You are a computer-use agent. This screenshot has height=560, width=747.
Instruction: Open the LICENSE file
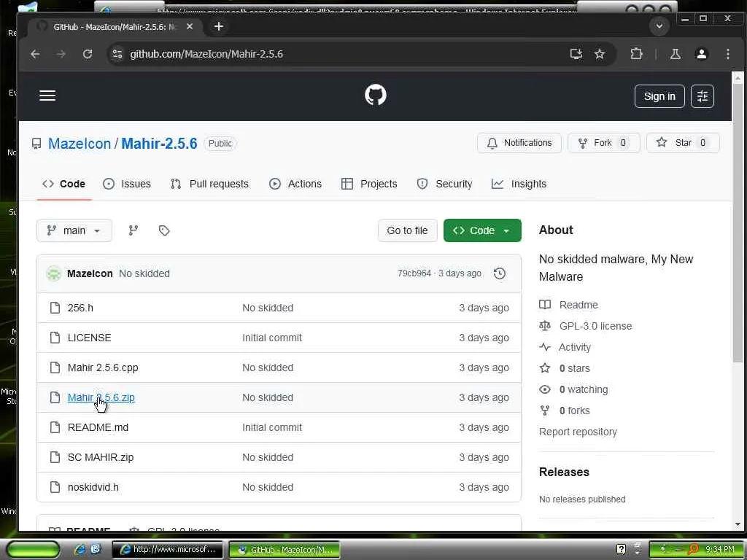click(x=90, y=338)
